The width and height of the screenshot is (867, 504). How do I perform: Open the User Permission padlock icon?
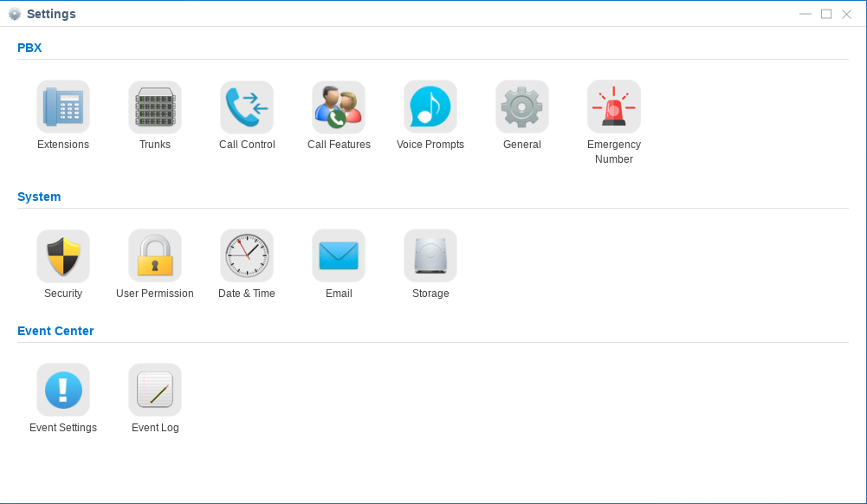click(155, 255)
